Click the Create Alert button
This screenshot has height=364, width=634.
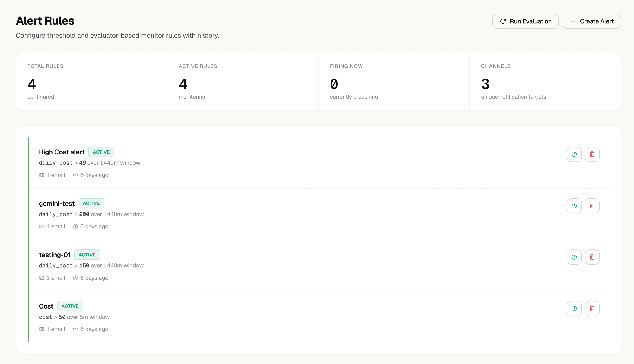pos(592,21)
